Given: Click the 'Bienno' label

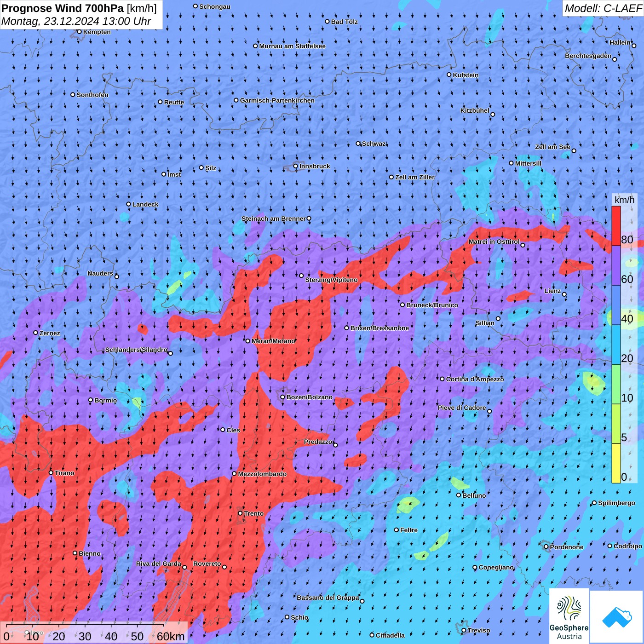Looking at the screenshot, I should coord(90,553).
